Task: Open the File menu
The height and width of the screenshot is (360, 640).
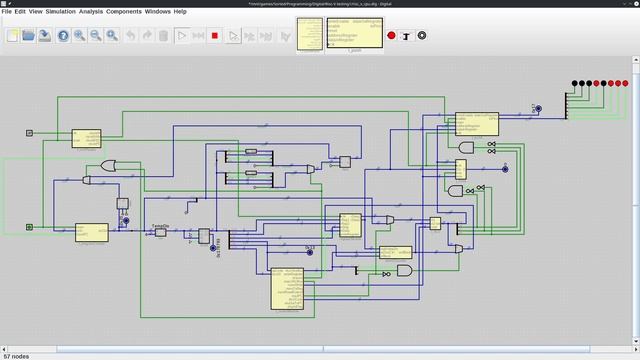Action: point(7,11)
